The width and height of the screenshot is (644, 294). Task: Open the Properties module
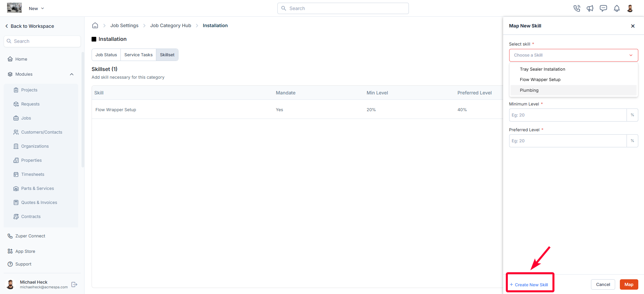click(x=28, y=160)
